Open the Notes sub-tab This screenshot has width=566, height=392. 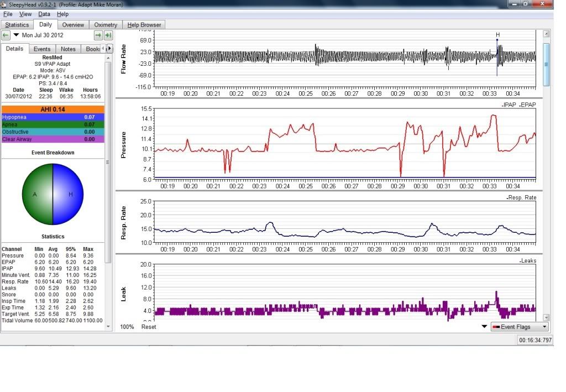(68, 49)
